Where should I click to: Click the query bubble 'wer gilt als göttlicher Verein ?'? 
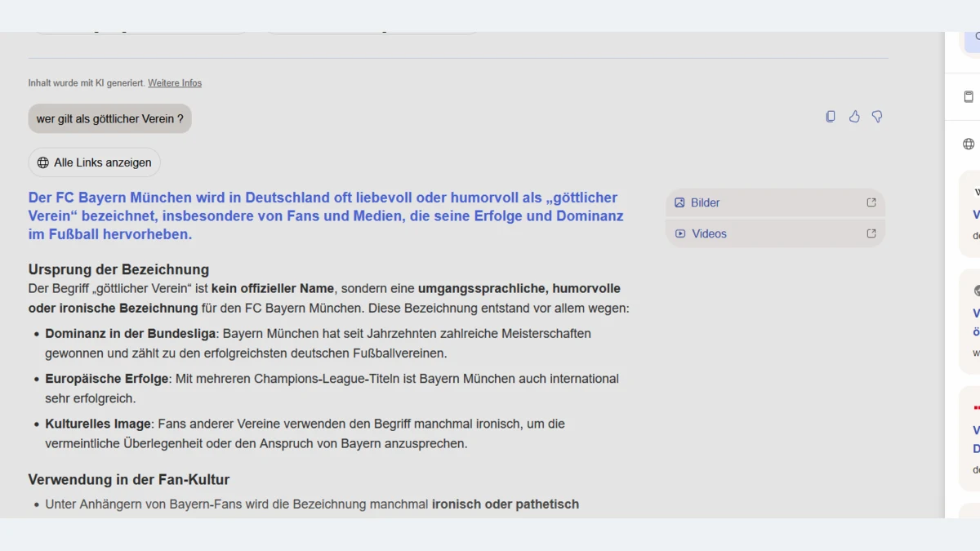click(110, 118)
